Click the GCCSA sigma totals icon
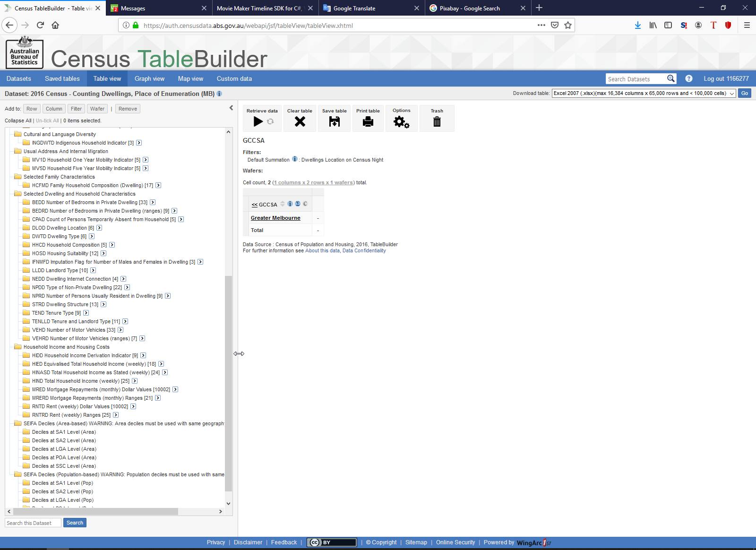 pyautogui.click(x=298, y=204)
